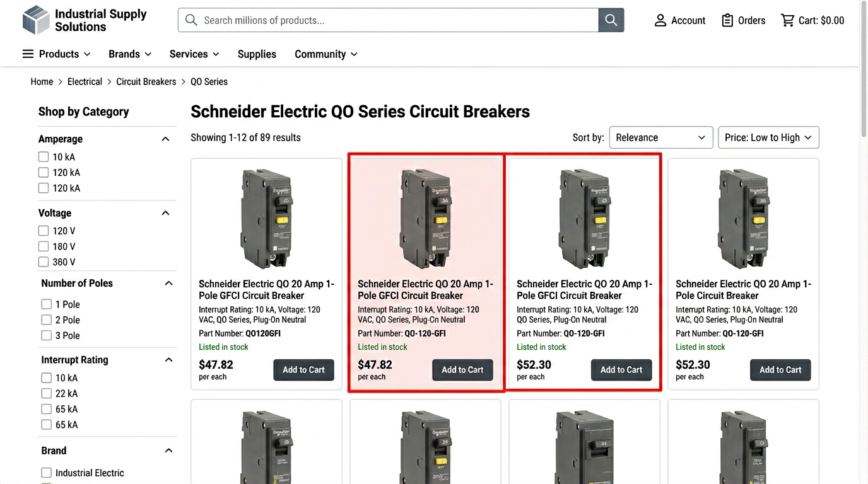Click the Industrial Supply Solutions cube logo
The width and height of the screenshot is (868, 484).
(36, 20)
